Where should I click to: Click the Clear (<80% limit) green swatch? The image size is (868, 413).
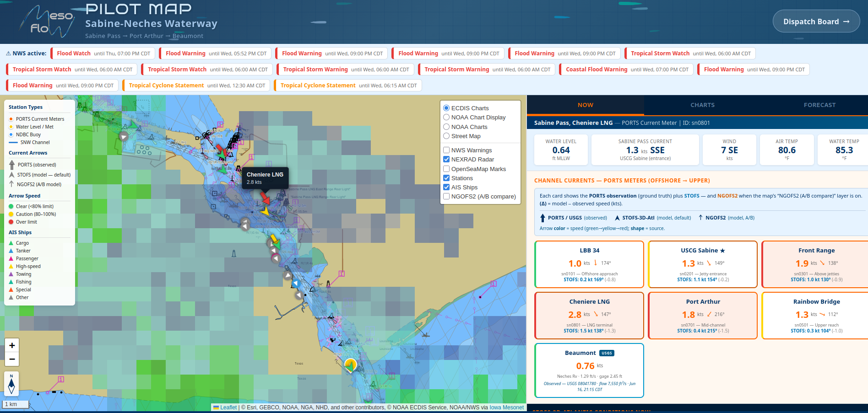tap(11, 206)
